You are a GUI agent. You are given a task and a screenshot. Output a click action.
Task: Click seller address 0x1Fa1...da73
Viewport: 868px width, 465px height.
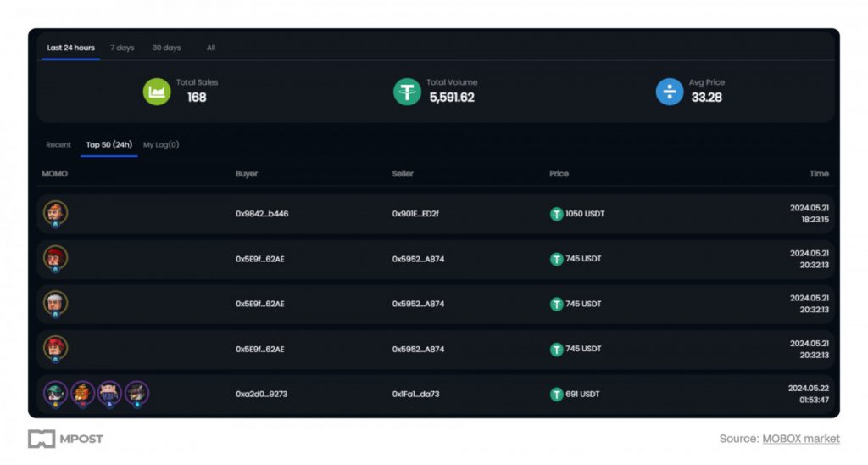[415, 394]
